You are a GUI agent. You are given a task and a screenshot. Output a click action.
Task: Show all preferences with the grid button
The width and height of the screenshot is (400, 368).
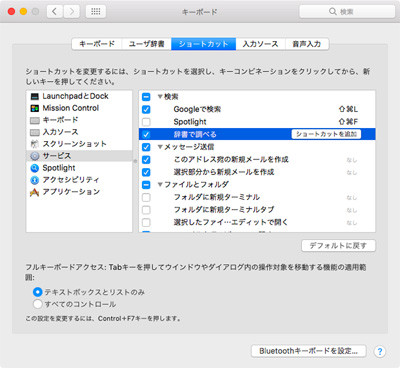click(96, 12)
